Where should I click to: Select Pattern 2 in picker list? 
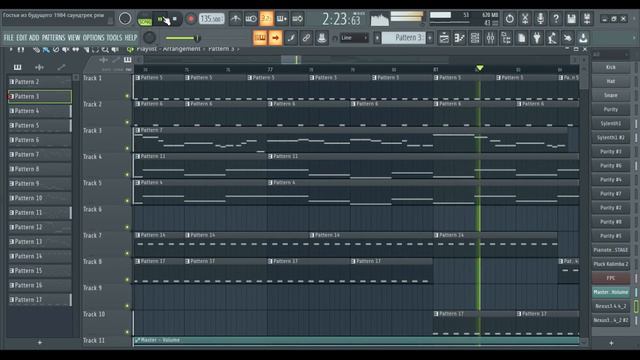40,82
